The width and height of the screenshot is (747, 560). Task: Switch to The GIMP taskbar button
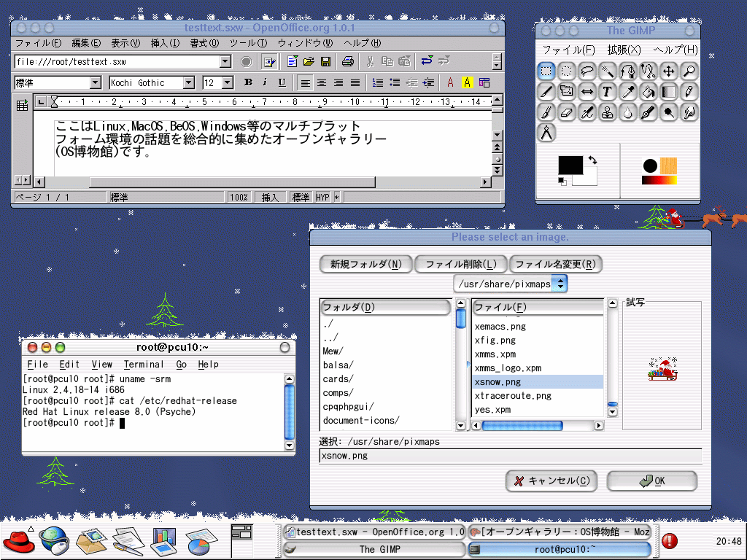coord(374,549)
